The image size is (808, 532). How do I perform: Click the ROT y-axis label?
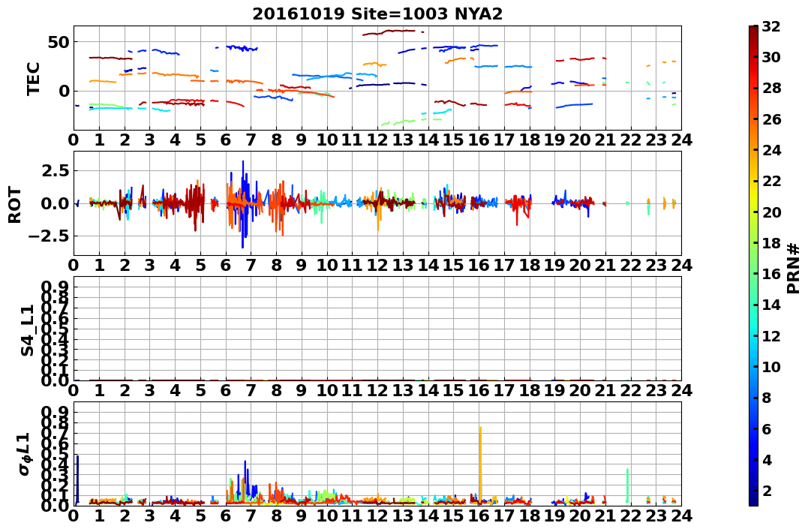[15, 205]
